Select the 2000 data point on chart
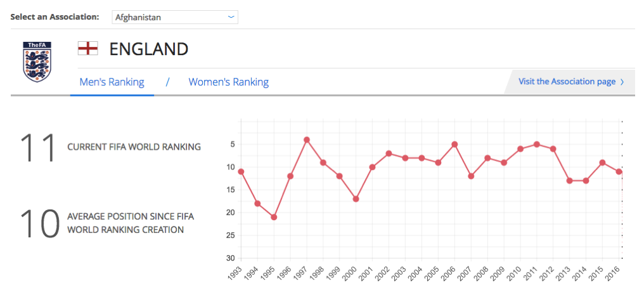Viewport: 644px width, 302px height. [356, 199]
